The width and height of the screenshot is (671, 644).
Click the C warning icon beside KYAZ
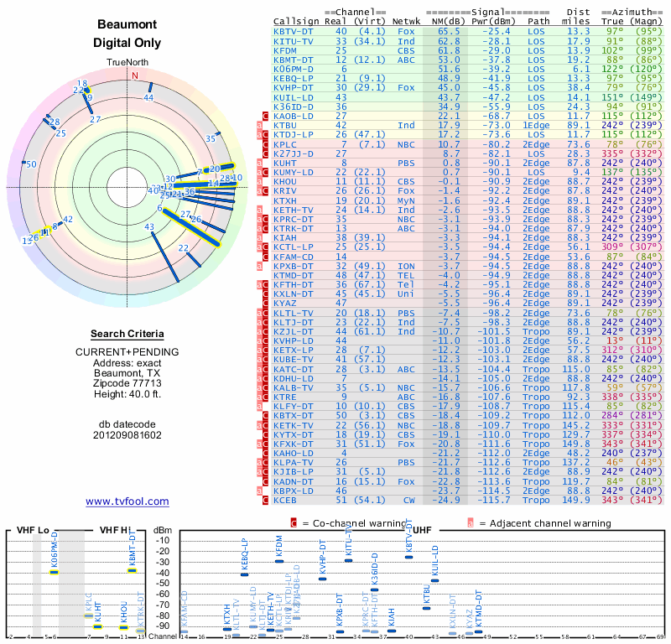(x=265, y=303)
